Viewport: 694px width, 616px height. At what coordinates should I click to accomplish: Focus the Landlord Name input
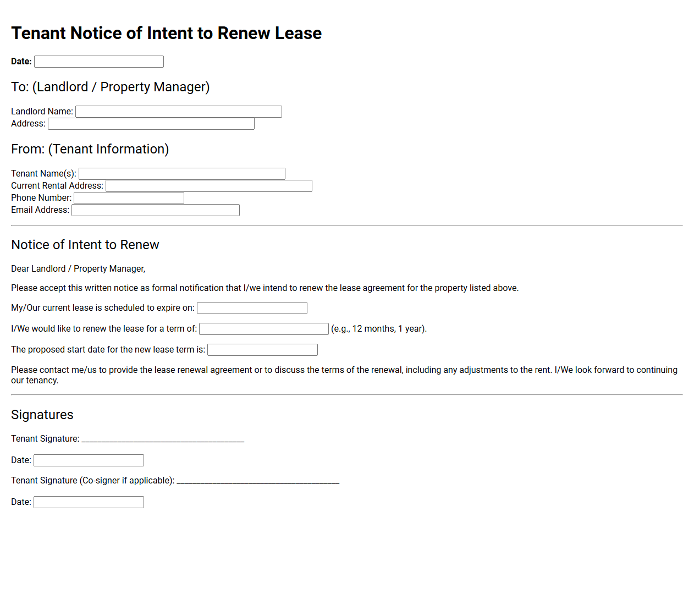pyautogui.click(x=179, y=112)
